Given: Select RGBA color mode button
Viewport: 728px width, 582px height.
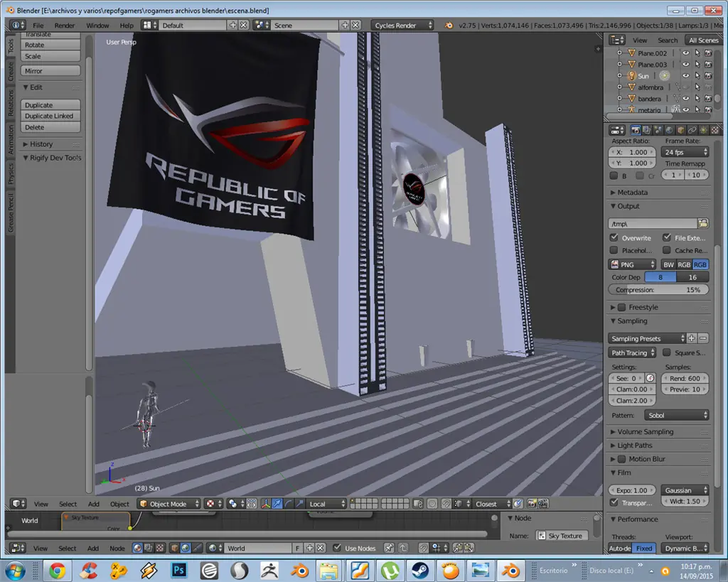Looking at the screenshot, I should tap(700, 264).
